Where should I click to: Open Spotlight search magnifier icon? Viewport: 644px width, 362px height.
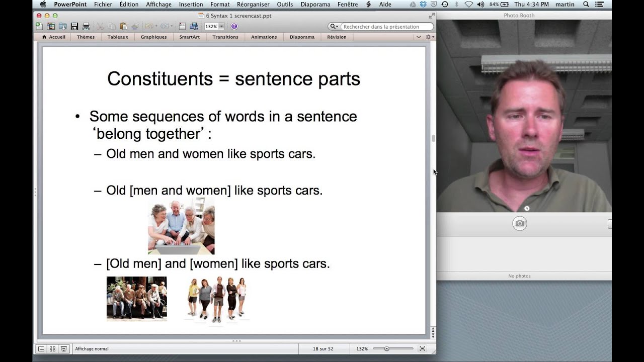coord(586,5)
